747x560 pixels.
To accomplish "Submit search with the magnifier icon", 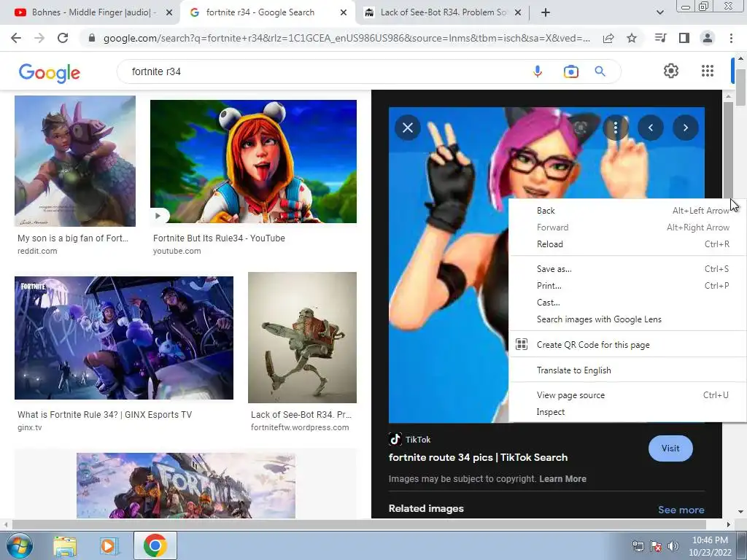I will [x=600, y=71].
